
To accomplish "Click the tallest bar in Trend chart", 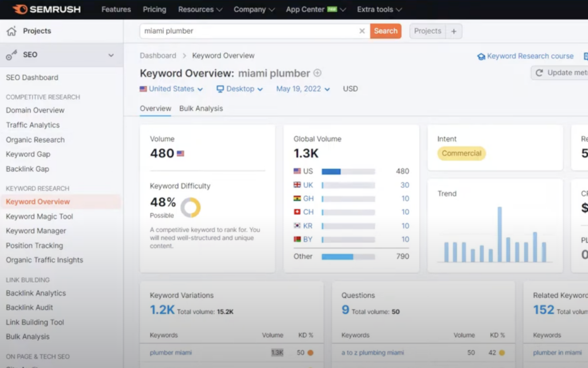I will [500, 235].
